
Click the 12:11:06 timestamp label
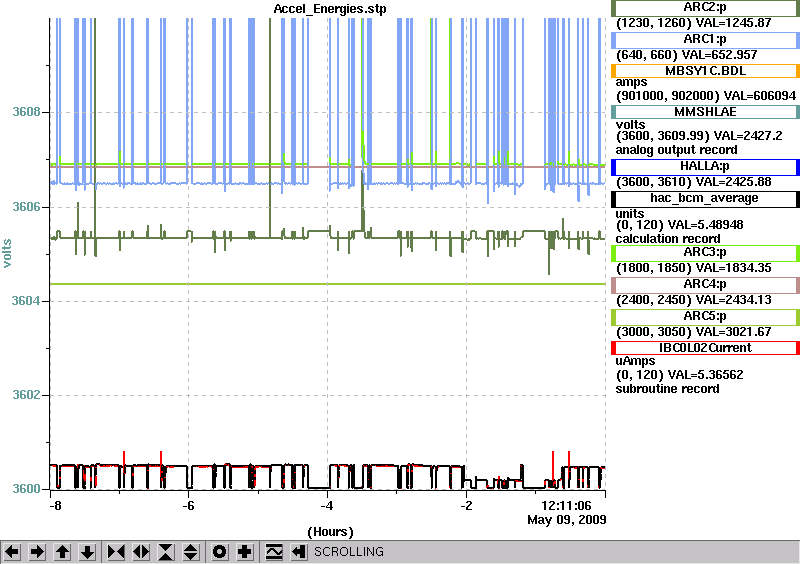coord(566,506)
